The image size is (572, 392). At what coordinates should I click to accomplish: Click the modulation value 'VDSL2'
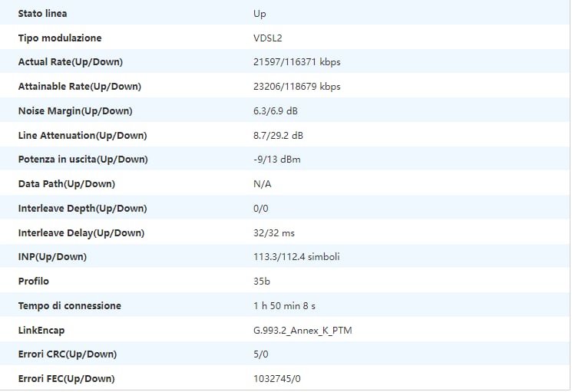[268, 38]
